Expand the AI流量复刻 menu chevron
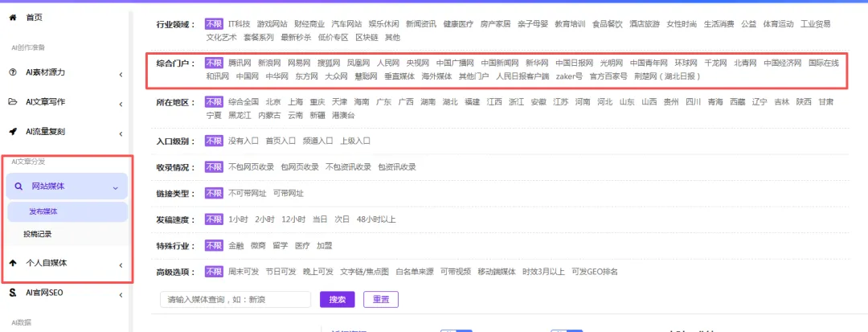Image resolution: width=868 pixels, height=332 pixels. point(121,134)
